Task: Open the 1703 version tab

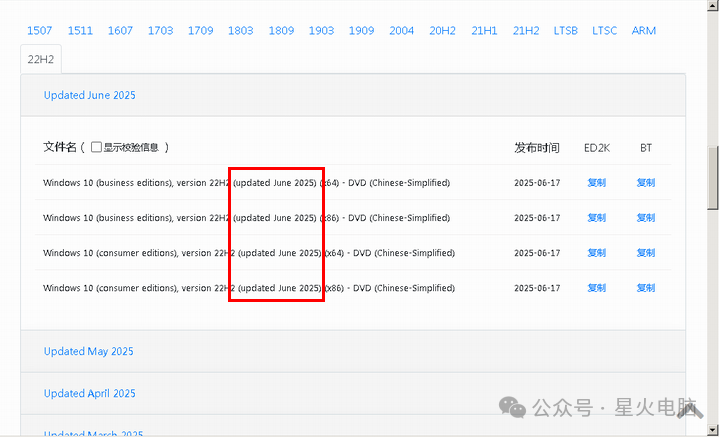Action: [x=160, y=31]
